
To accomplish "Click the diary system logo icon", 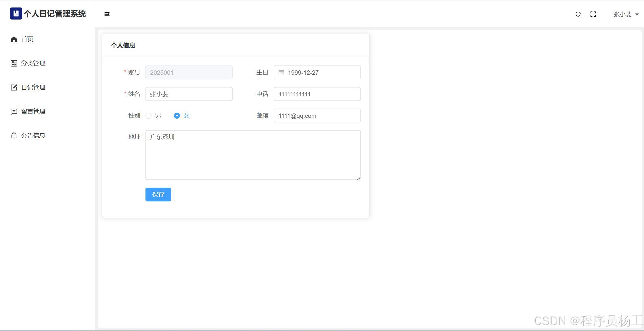I will (16, 14).
